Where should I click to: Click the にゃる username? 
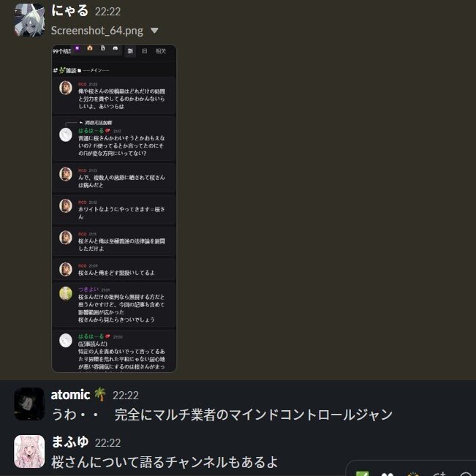pyautogui.click(x=69, y=11)
